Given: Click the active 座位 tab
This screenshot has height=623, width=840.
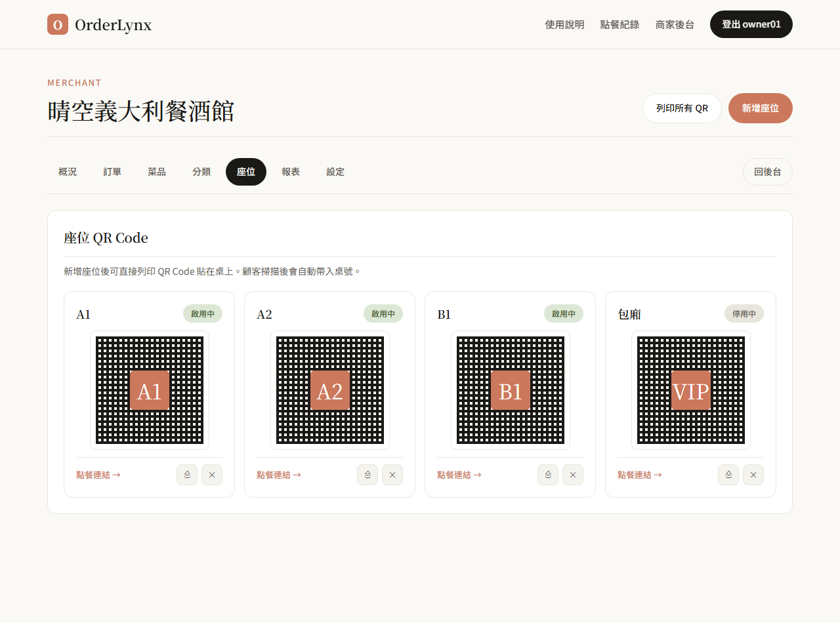Looking at the screenshot, I should [246, 172].
